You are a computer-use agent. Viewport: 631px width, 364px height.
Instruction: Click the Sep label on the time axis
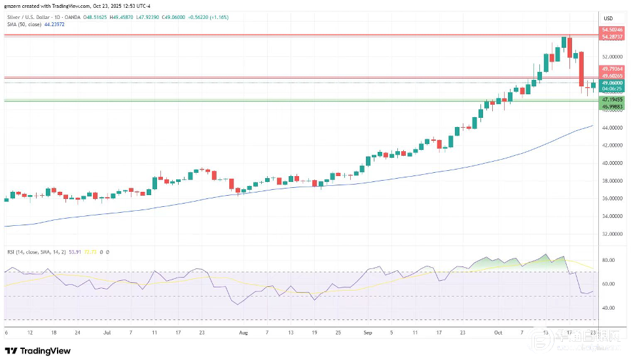367,333
